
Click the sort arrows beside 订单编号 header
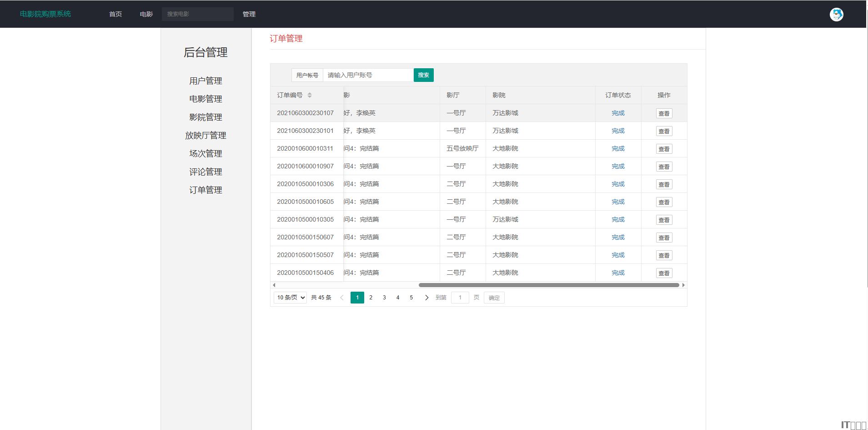click(310, 95)
